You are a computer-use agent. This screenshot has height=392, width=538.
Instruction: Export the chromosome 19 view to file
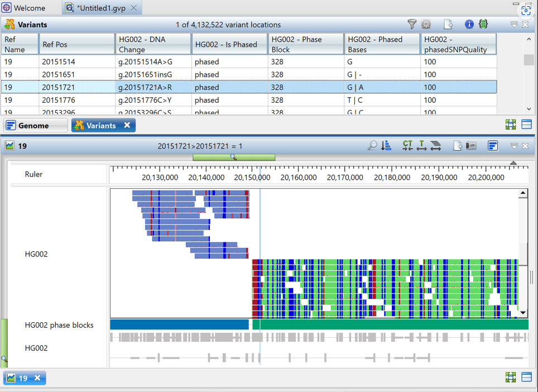tap(458, 146)
